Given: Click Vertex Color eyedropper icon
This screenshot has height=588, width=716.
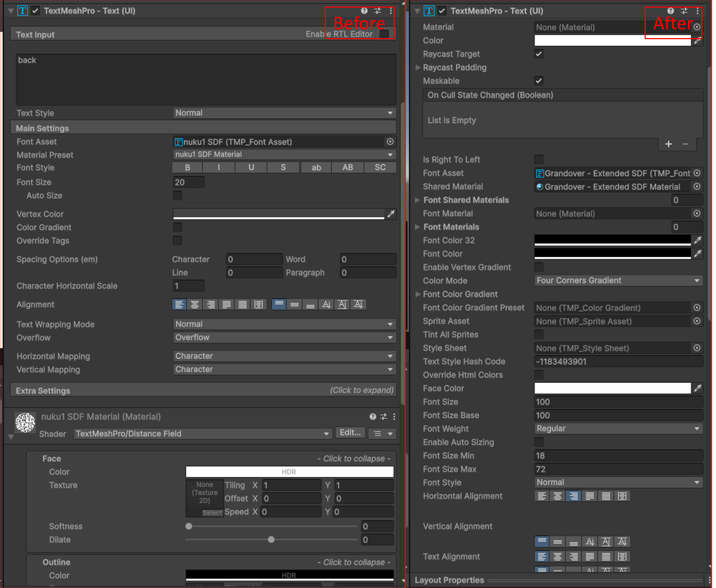Looking at the screenshot, I should (391, 214).
